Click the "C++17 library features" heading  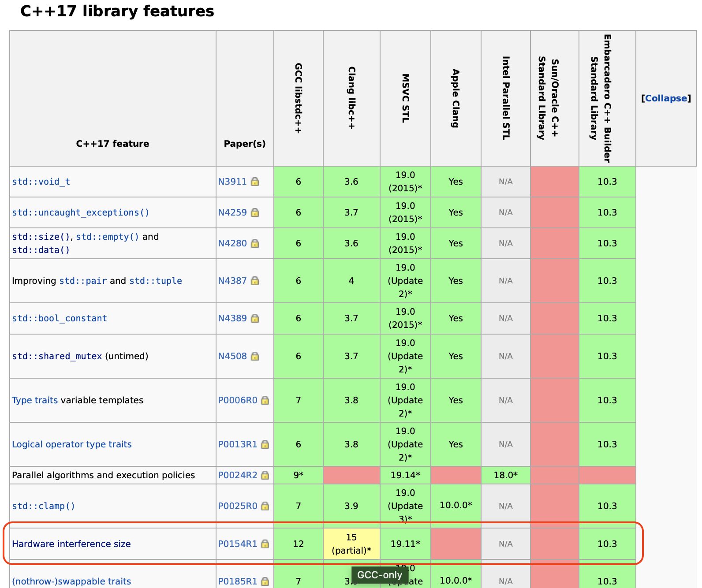coord(117,11)
